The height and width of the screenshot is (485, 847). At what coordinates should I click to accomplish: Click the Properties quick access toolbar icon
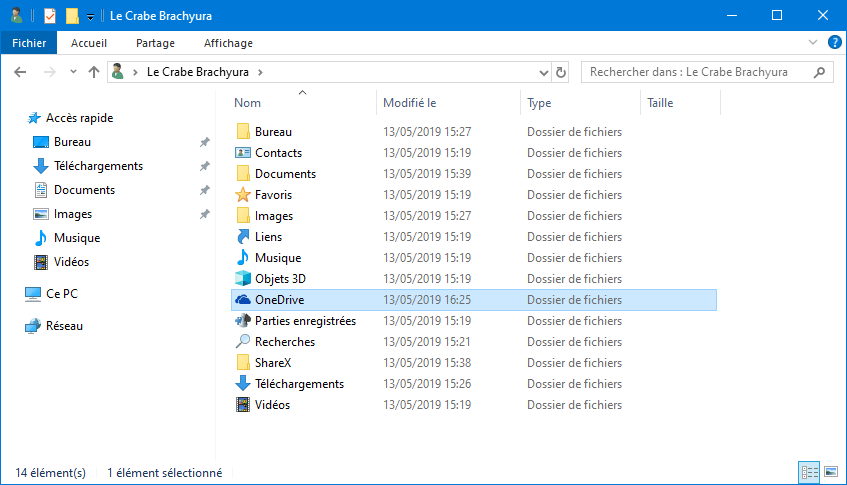[50, 16]
